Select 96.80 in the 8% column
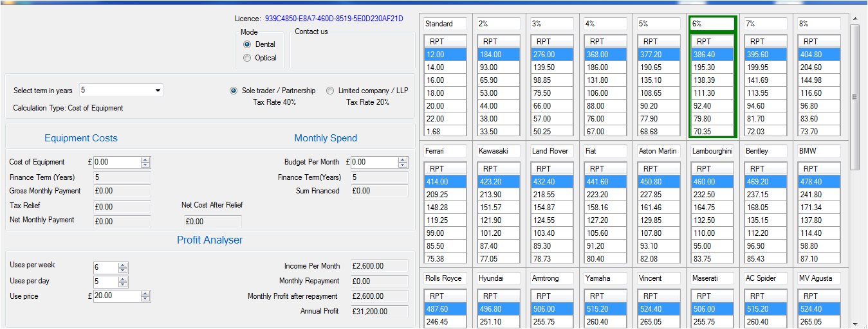The width and height of the screenshot is (868, 329). [819, 106]
